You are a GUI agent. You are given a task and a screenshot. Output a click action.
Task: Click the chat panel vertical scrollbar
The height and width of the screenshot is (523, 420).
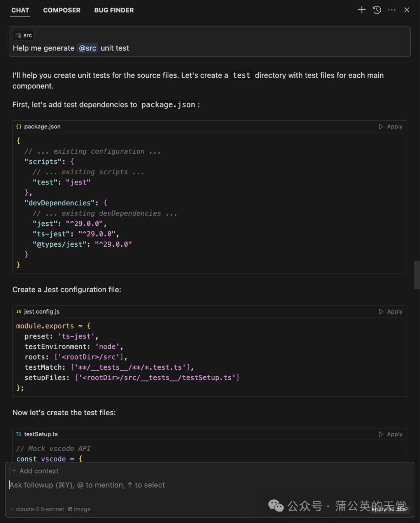click(x=417, y=275)
